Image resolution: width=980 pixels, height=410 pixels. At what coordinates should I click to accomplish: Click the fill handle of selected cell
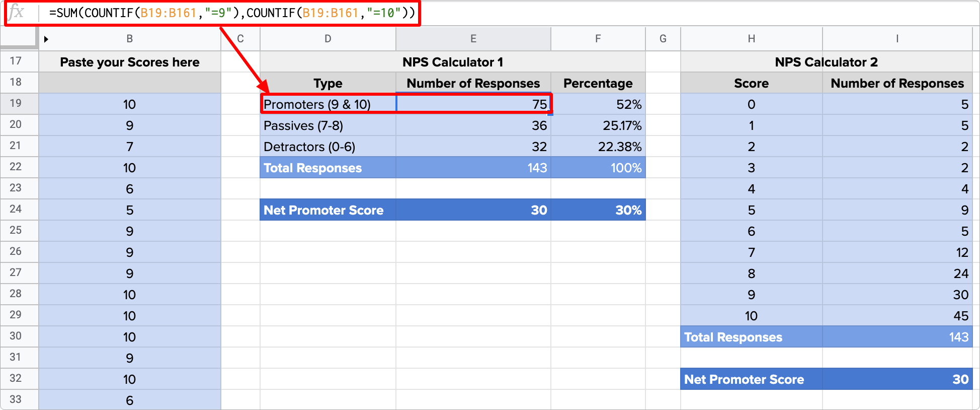pos(550,114)
